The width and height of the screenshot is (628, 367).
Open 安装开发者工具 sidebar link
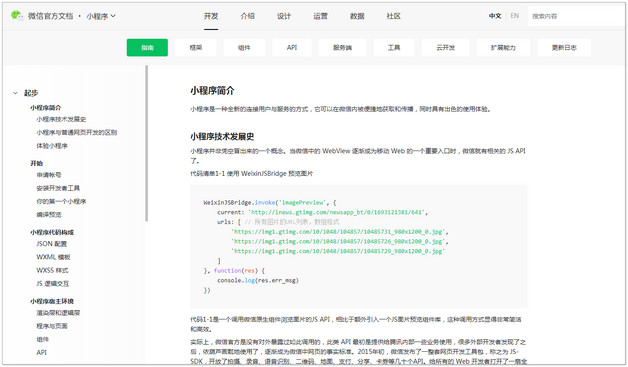[58, 188]
